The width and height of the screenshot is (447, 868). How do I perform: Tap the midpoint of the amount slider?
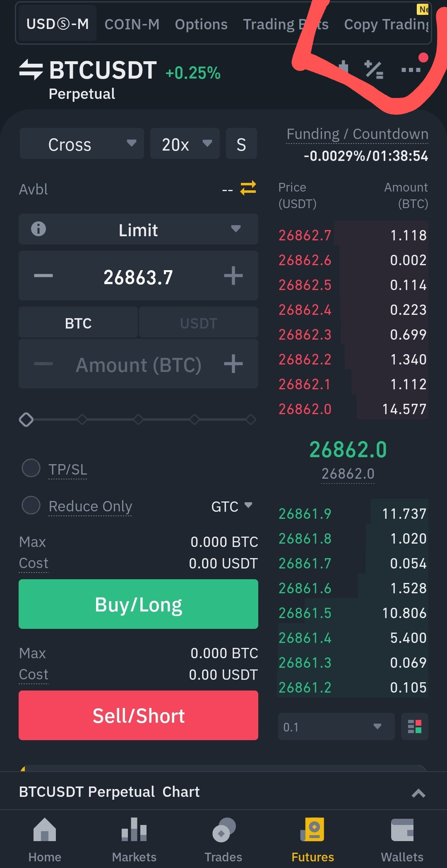pyautogui.click(x=138, y=420)
